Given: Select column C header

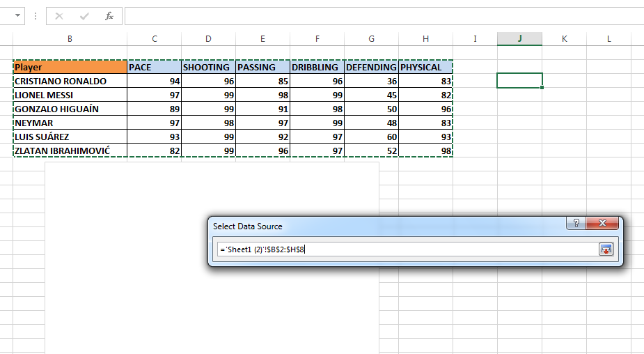Looking at the screenshot, I should pyautogui.click(x=155, y=38).
